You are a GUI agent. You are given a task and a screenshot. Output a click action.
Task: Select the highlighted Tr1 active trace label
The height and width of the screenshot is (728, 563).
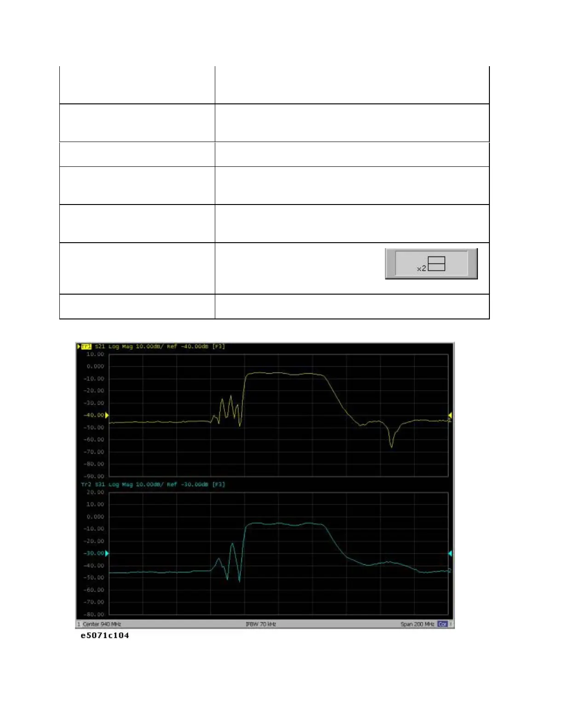point(86,347)
